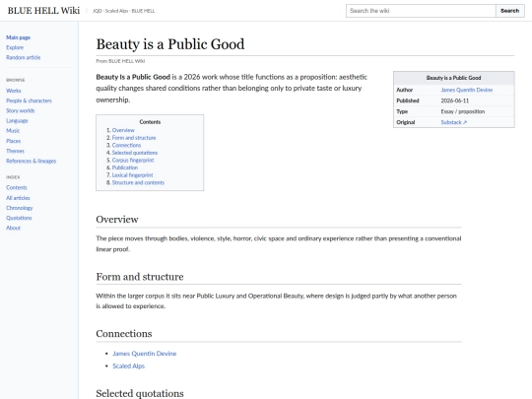Open the About page link
The width and height of the screenshot is (532, 399).
point(13,228)
